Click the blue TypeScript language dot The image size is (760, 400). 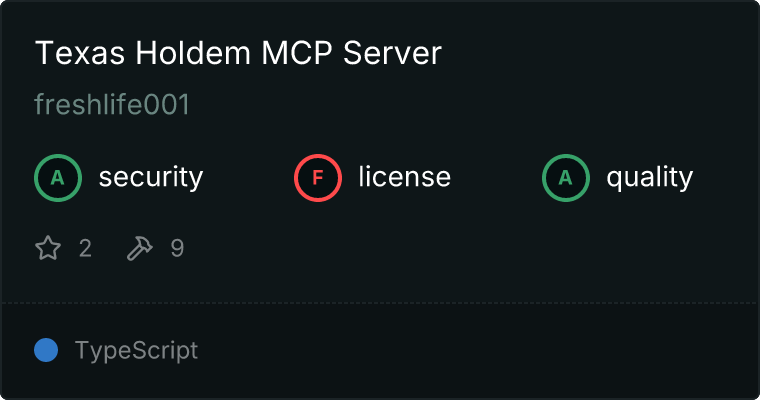click(46, 350)
